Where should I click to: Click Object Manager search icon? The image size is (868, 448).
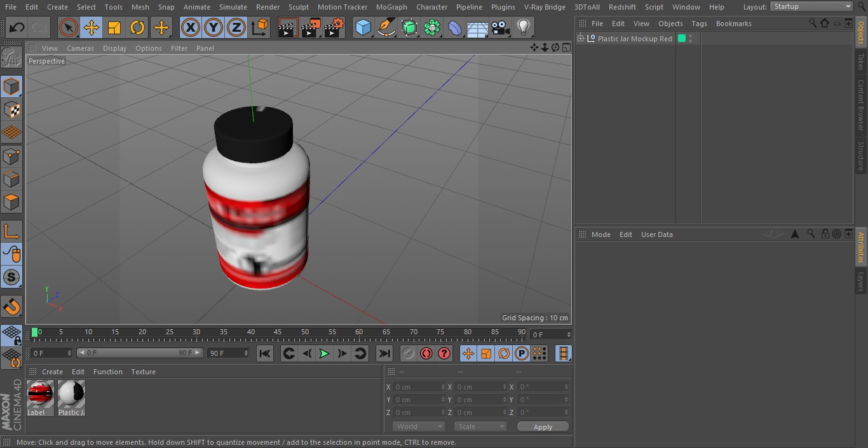813,23
